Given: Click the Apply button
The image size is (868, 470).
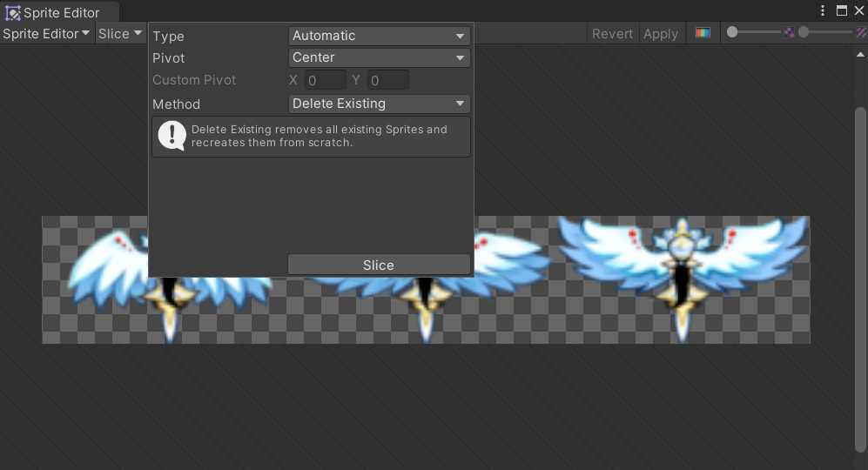Looking at the screenshot, I should pyautogui.click(x=661, y=34).
